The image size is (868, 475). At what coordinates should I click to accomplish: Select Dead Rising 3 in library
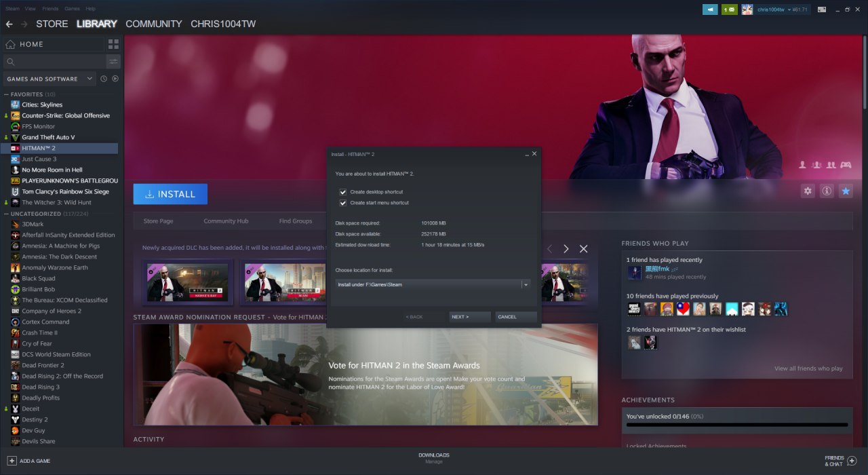[41, 387]
